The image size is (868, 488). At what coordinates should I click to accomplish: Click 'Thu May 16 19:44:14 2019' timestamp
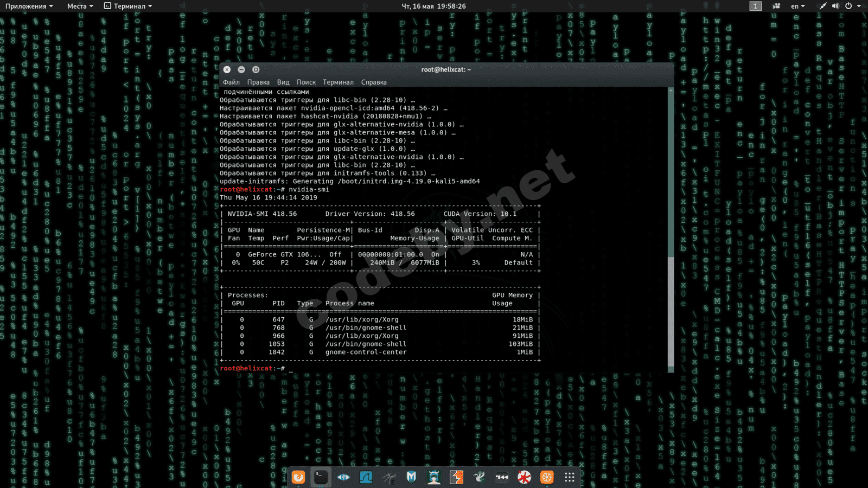(269, 198)
